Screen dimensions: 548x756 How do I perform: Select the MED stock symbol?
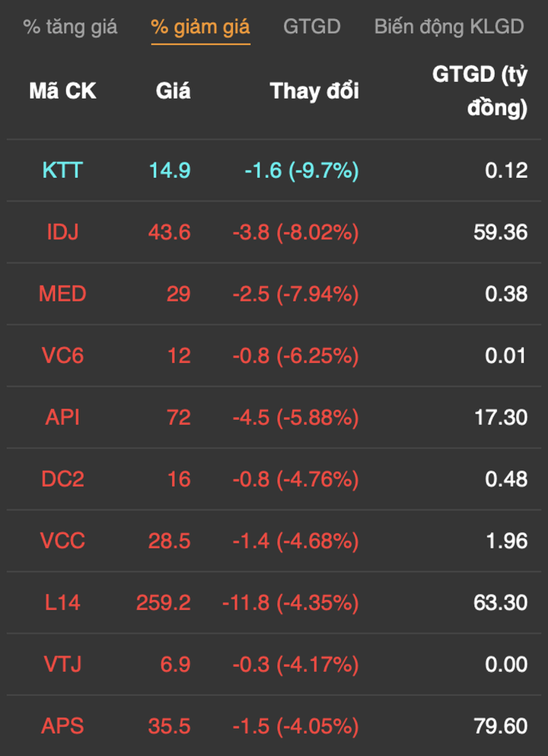[62, 294]
